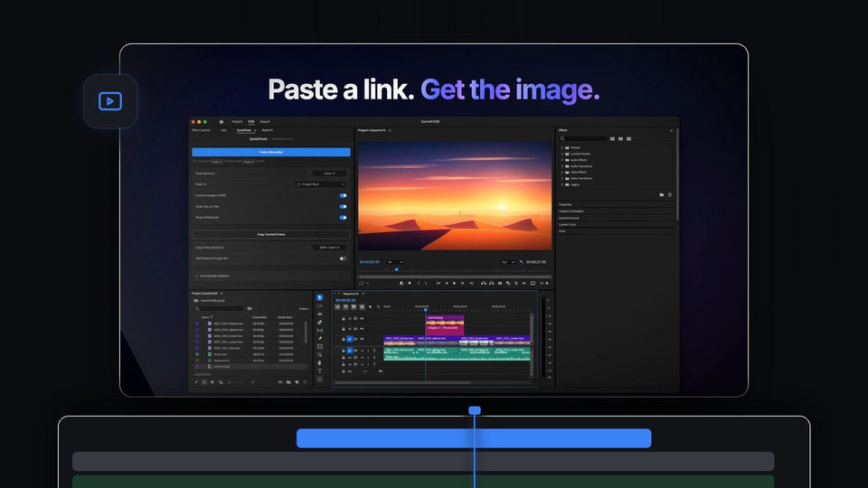Expand Video Transitions folder
Screen dimensions: 868x488
tap(562, 178)
